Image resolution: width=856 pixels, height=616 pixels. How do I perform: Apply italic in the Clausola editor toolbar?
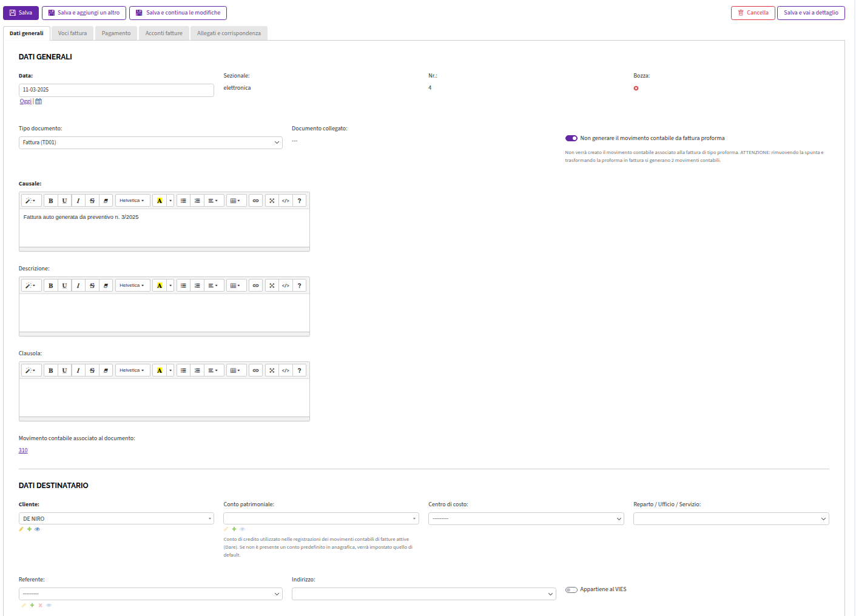click(x=78, y=370)
